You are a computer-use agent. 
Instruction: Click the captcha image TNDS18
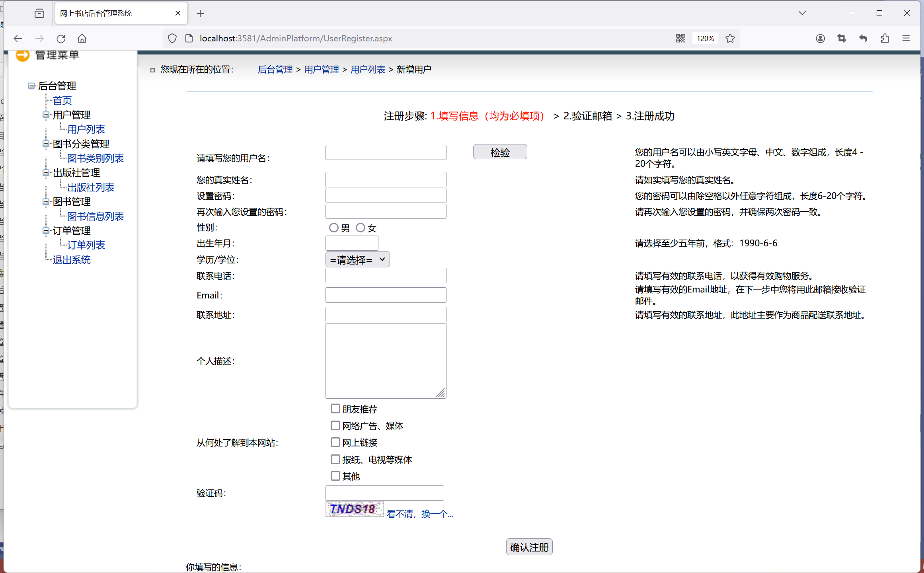354,509
